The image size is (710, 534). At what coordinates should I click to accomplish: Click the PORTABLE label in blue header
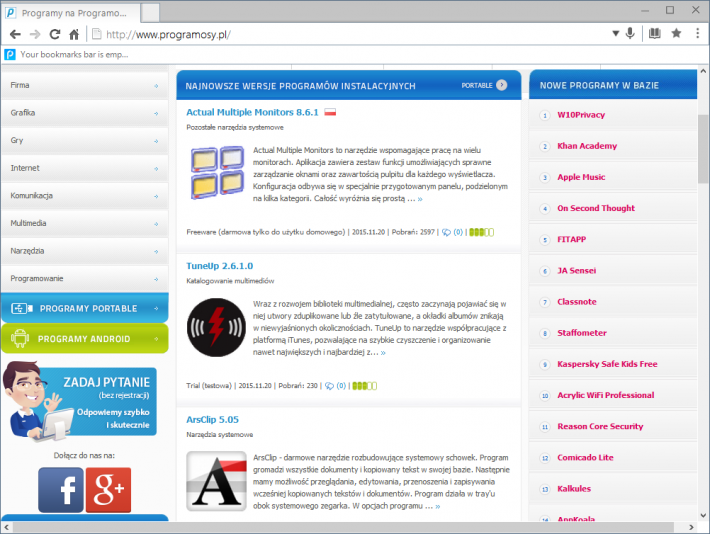477,85
